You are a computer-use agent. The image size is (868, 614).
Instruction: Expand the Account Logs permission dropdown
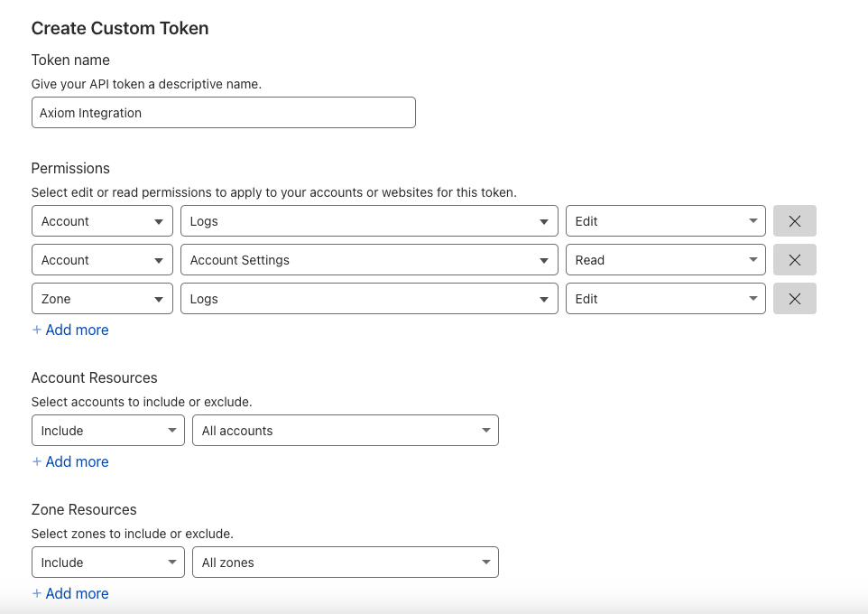click(369, 221)
